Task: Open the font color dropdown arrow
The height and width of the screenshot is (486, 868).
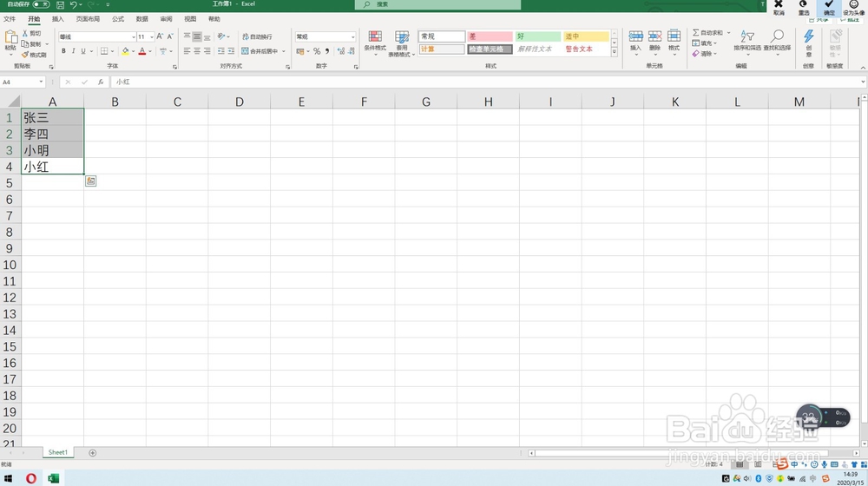Action: click(150, 51)
